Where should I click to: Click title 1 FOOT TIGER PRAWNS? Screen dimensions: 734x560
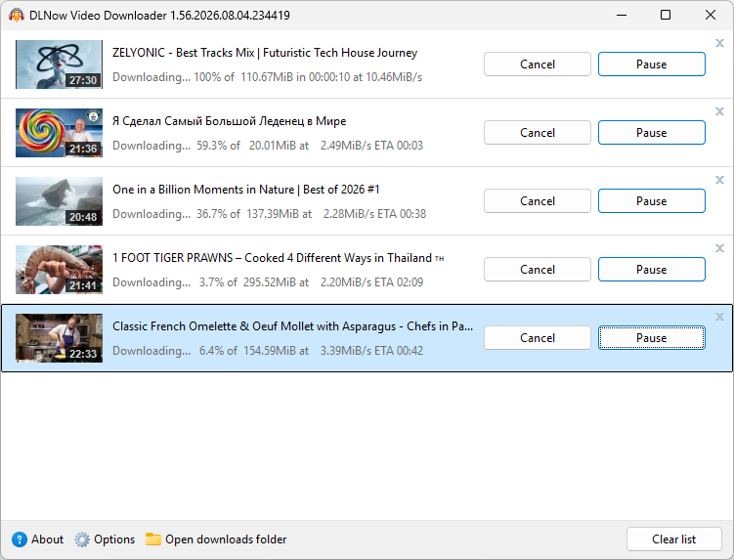(x=278, y=258)
